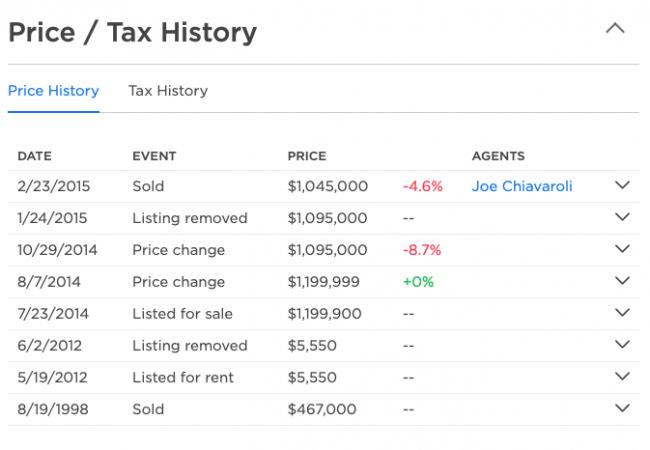Click the Listed for rent event text
Viewport: 650px width, 450px height.
coord(183,378)
